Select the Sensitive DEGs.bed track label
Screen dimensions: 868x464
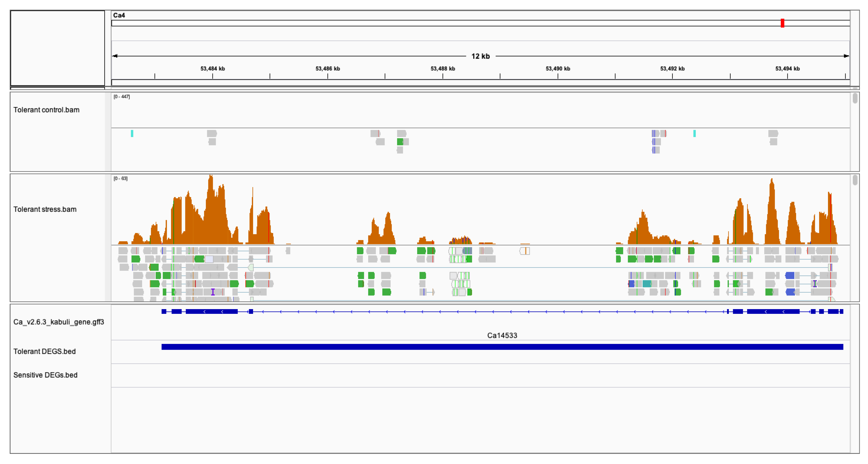point(45,375)
